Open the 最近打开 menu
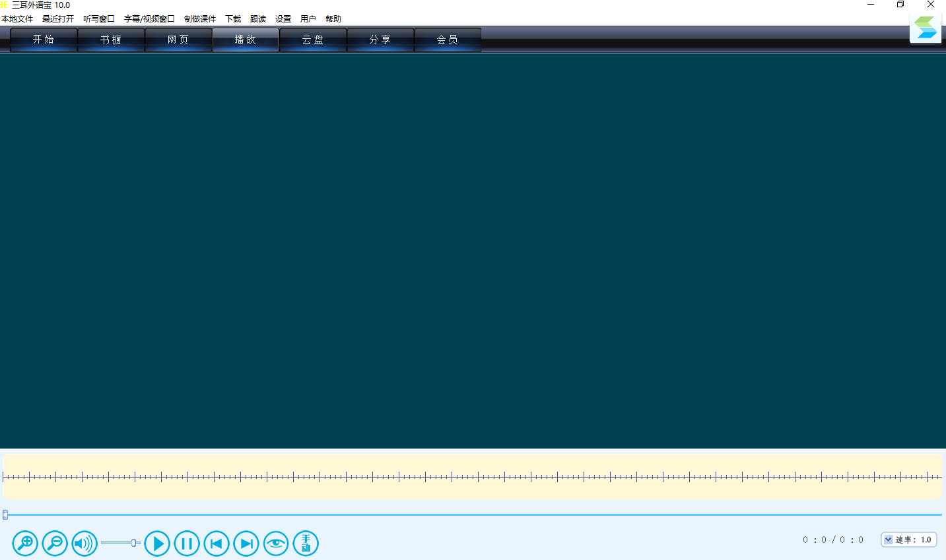The image size is (946, 560). 58,19
